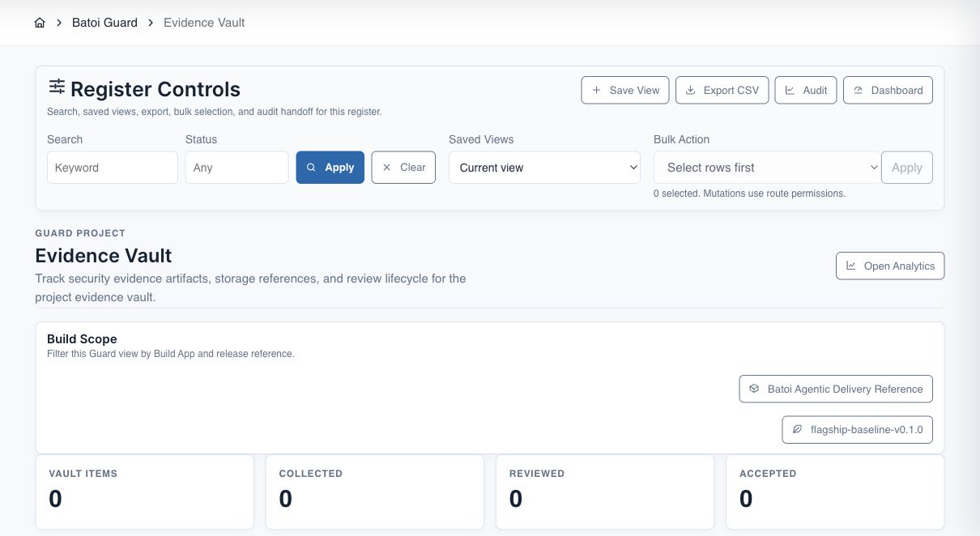Click the Reviewed stat card
Viewport: 980px width, 536px height.
click(605, 491)
